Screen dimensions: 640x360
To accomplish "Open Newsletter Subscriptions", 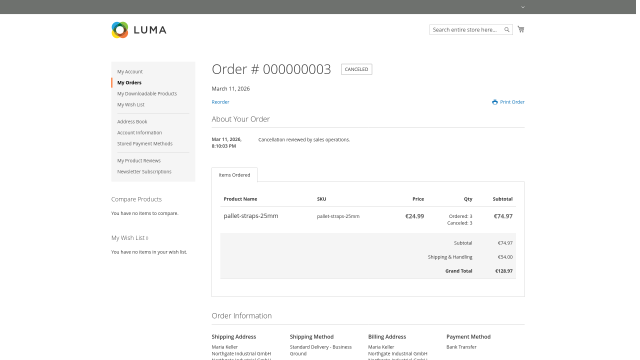I will click(144, 172).
